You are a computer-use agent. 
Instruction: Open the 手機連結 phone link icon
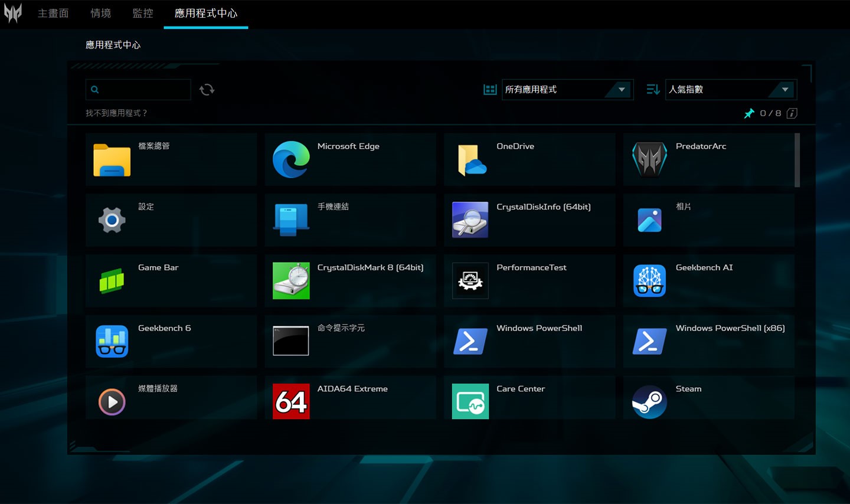coord(291,220)
